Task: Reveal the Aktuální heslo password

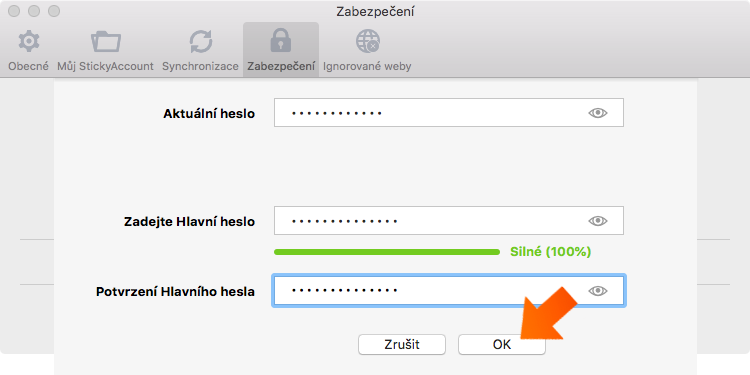Action: pyautogui.click(x=597, y=113)
